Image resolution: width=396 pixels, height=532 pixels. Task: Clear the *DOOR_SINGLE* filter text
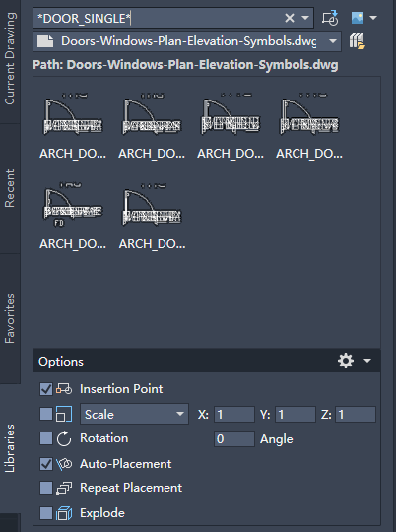290,18
